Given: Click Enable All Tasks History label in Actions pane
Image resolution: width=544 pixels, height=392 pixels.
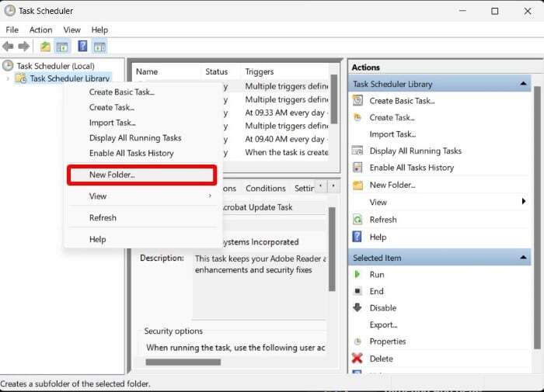Looking at the screenshot, I should (x=411, y=168).
